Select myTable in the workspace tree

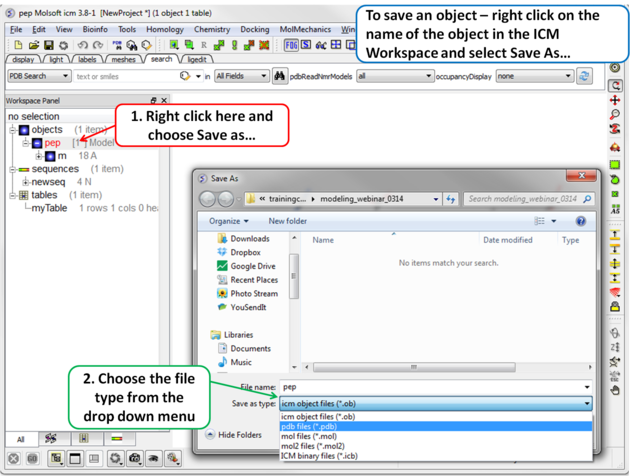tap(49, 208)
